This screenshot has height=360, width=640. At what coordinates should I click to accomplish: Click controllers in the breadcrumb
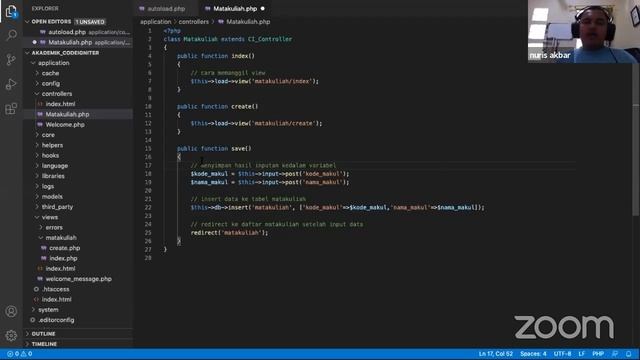pyautogui.click(x=193, y=22)
